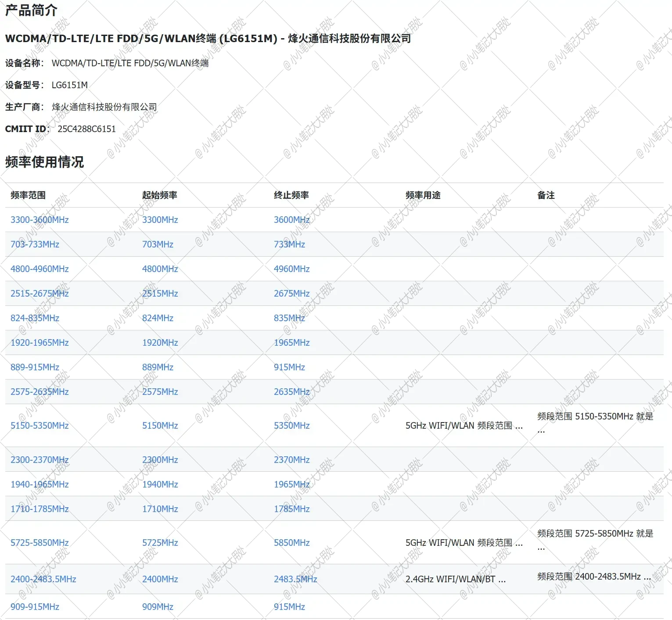Open the 2300-2370MHz range link
Image resolution: width=672 pixels, height=620 pixels.
[x=40, y=460]
